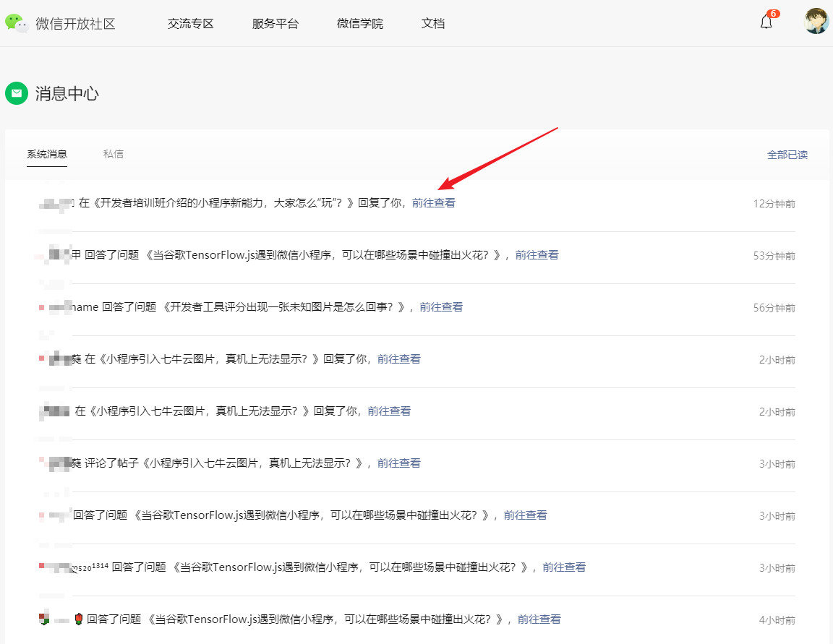Open the user avatar profile picture

tap(816, 21)
